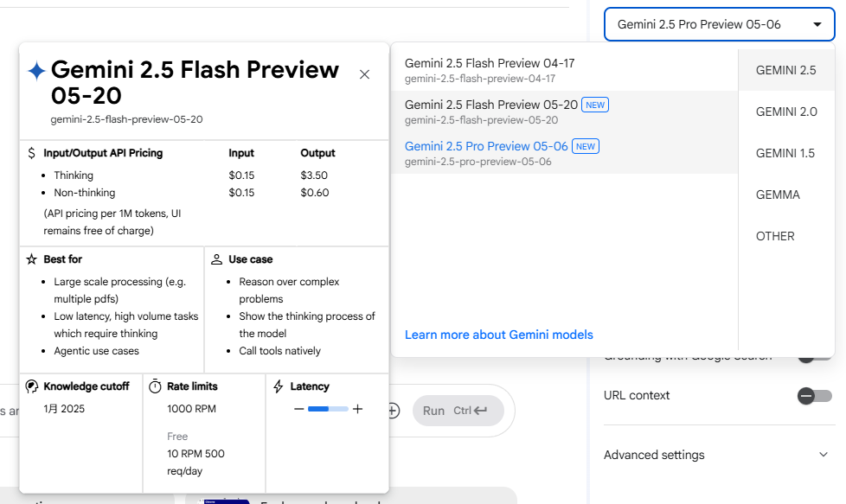Click the stopwatch icon beside Rate limits
Screen dimensions: 846x504
[x=156, y=386]
